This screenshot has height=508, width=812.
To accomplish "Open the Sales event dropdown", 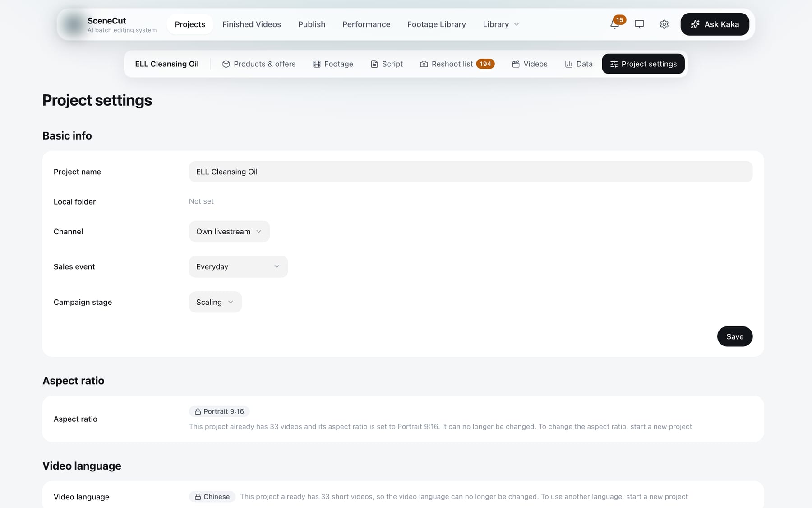I will (x=238, y=267).
